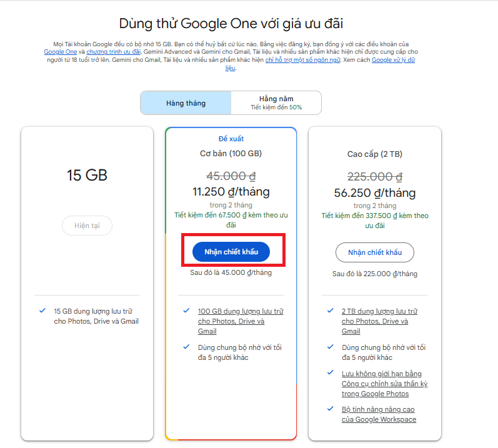The image size is (498, 448).
Task: Click the 56.250 đ/tháng price
Action: pyautogui.click(x=375, y=193)
